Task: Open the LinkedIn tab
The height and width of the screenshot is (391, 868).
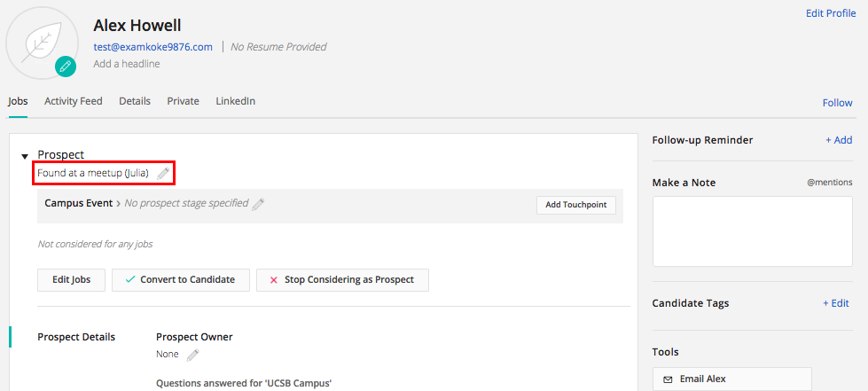Action: click(235, 101)
